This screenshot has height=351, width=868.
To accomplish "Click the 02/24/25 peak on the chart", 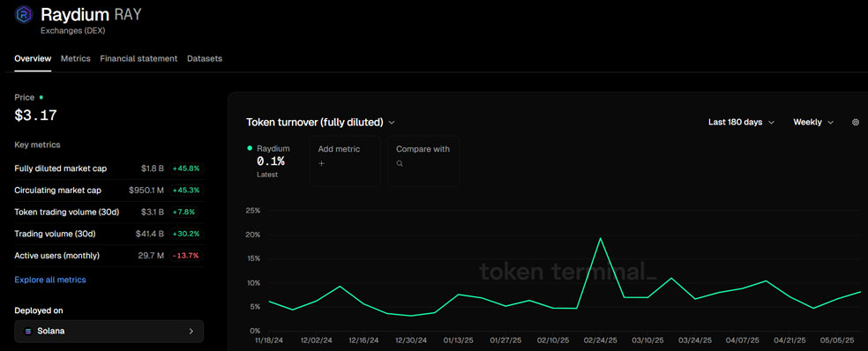I will click(600, 238).
